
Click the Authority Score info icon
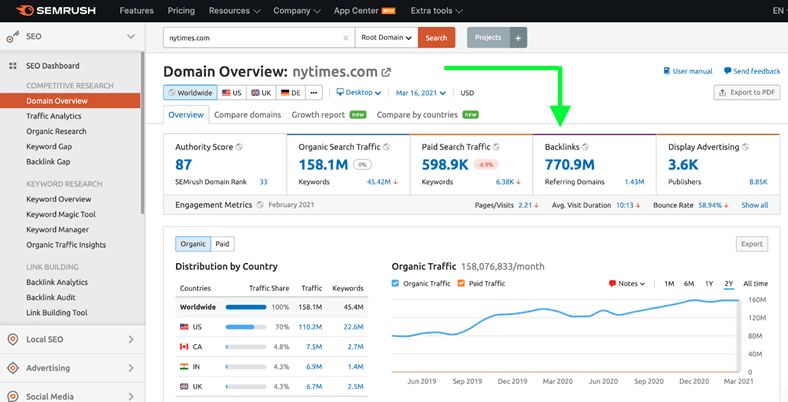[239, 147]
